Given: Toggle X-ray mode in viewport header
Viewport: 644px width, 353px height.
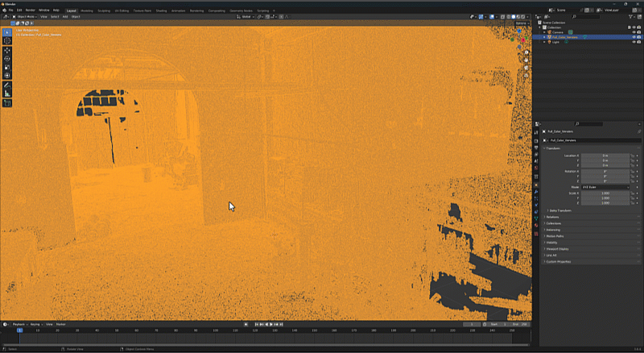Looking at the screenshot, I should [x=502, y=17].
